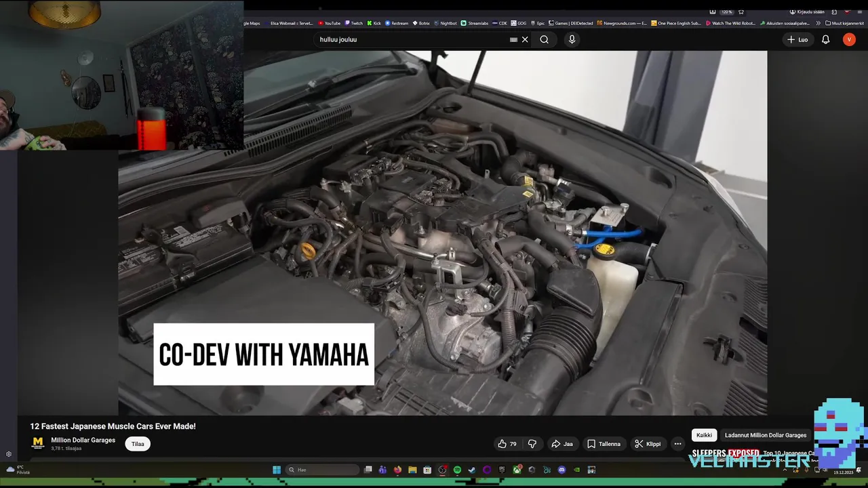
Task: Open the on-screen keyboard icon in search box
Action: coord(513,39)
